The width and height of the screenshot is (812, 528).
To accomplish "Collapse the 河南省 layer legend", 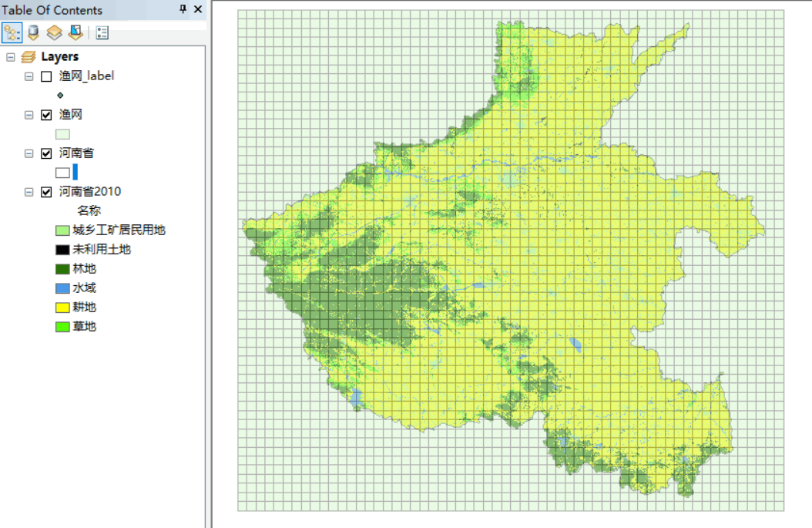I will click(x=29, y=153).
